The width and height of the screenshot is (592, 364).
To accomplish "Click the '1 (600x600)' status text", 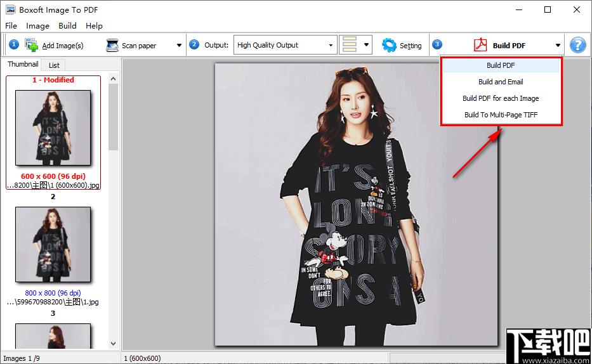I will [142, 358].
